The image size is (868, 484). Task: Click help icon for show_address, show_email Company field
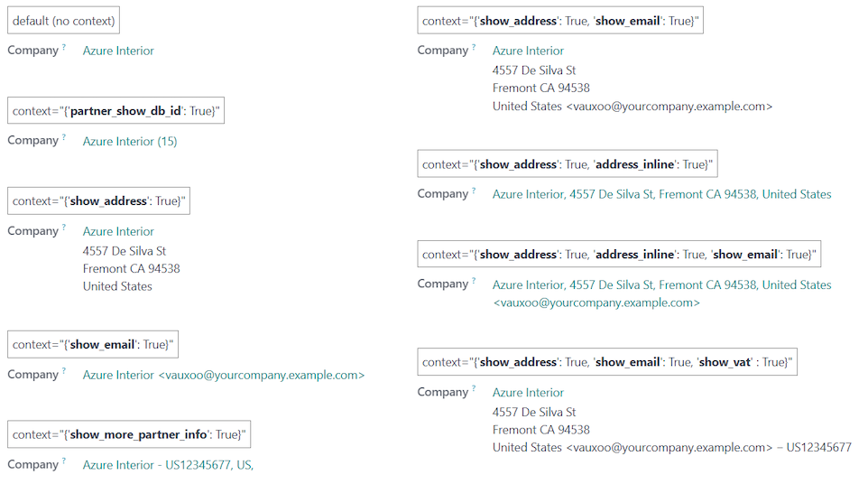point(474,47)
